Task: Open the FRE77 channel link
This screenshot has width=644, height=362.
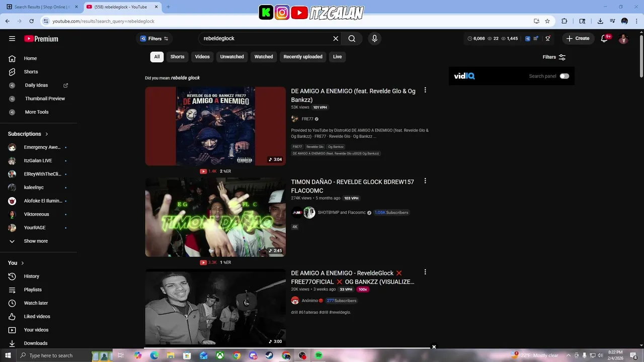Action: click(307, 119)
